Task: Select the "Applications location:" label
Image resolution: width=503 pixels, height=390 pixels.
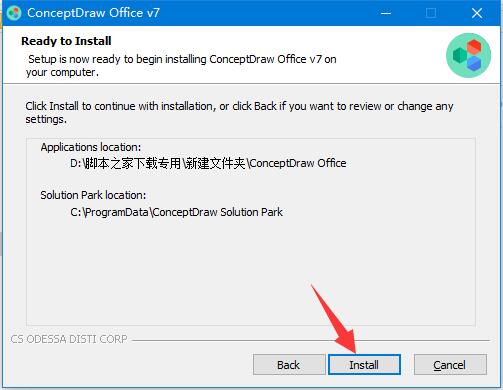Action: (91, 147)
